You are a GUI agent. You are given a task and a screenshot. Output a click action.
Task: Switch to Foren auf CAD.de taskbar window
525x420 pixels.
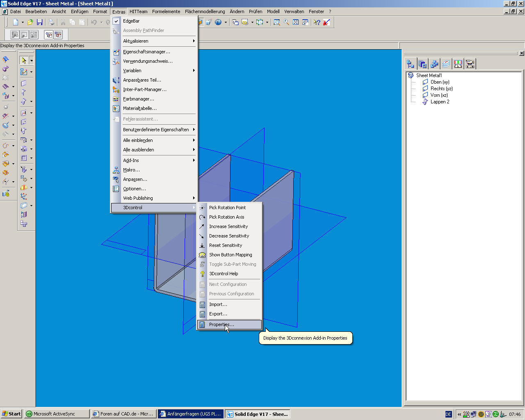123,414
